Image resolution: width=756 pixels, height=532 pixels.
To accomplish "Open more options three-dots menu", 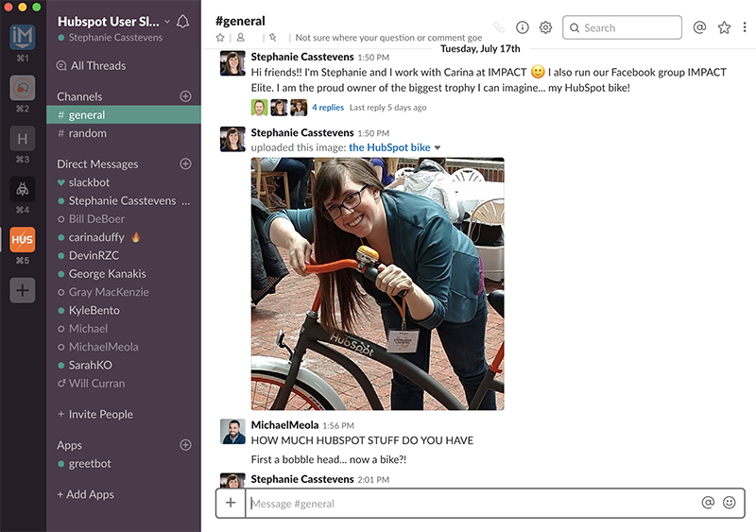I will pyautogui.click(x=745, y=27).
